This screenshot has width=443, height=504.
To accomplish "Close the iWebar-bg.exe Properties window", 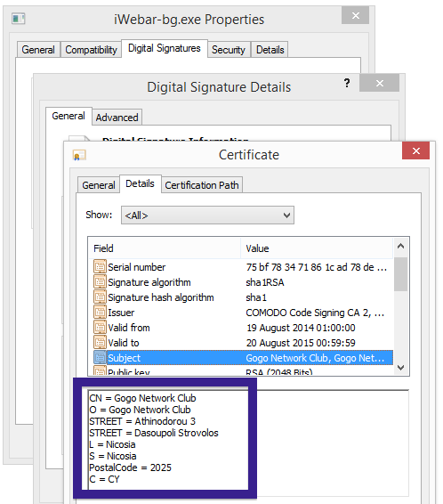I will pyautogui.click(x=355, y=15).
